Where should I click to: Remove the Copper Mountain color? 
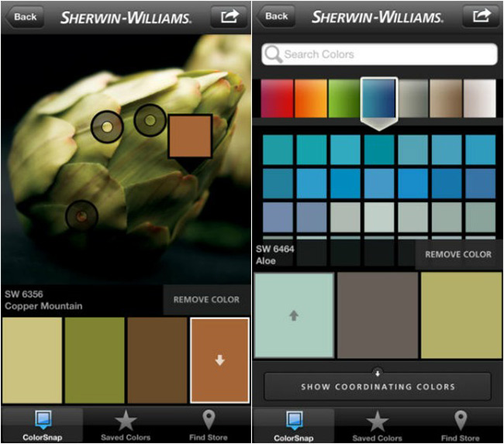207,299
